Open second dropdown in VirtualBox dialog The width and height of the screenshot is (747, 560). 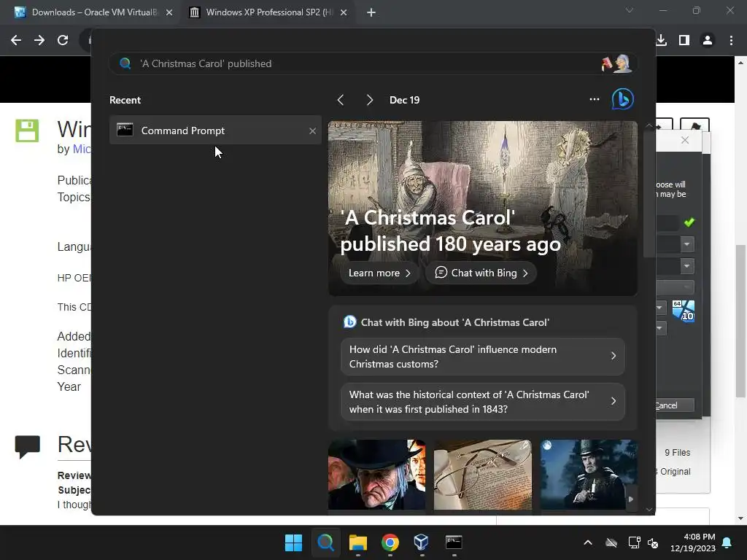click(x=686, y=265)
